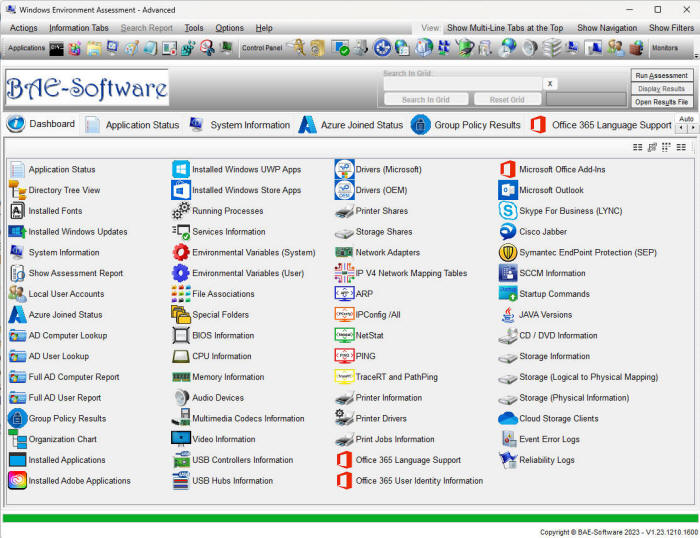Open BIOS Information chip icon
This screenshot has width=700, height=538.
[x=181, y=335]
